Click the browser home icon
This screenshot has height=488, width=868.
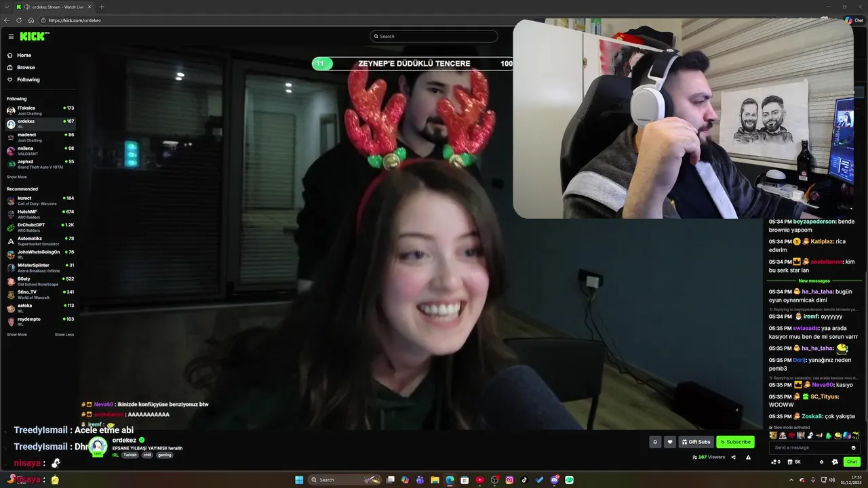click(x=31, y=20)
